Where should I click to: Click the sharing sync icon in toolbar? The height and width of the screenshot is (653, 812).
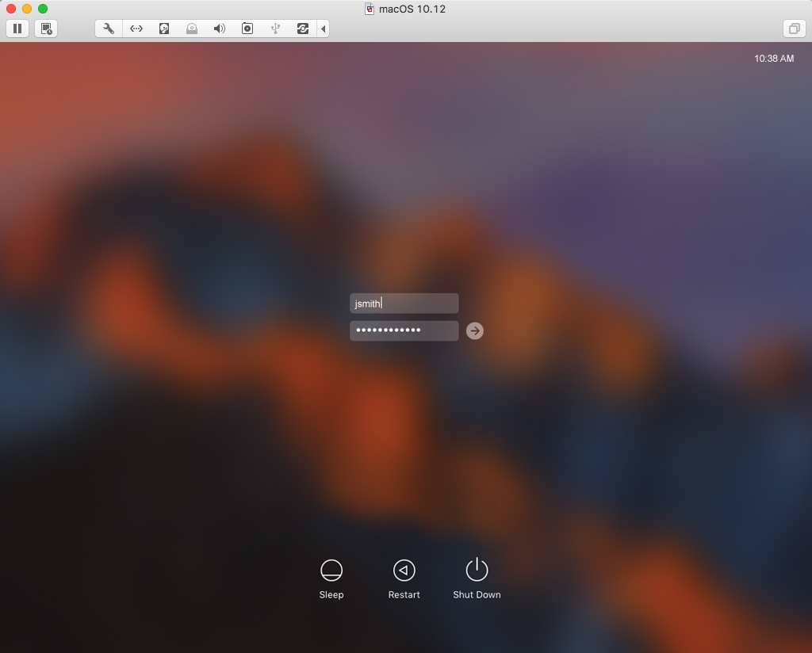click(303, 29)
